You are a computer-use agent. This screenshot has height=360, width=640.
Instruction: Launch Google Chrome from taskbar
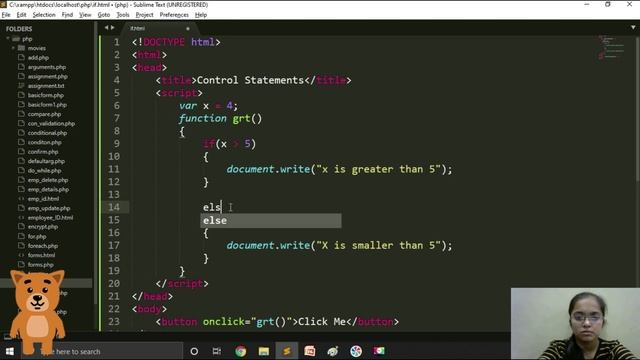[240, 351]
